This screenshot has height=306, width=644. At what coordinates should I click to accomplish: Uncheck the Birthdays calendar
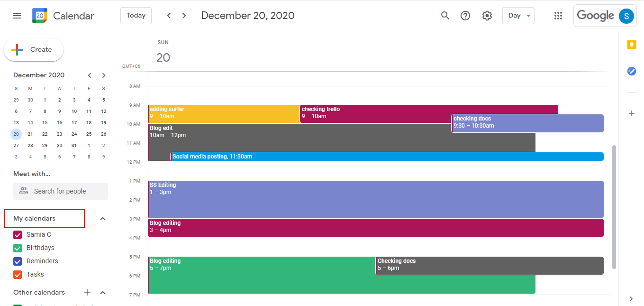tap(18, 248)
